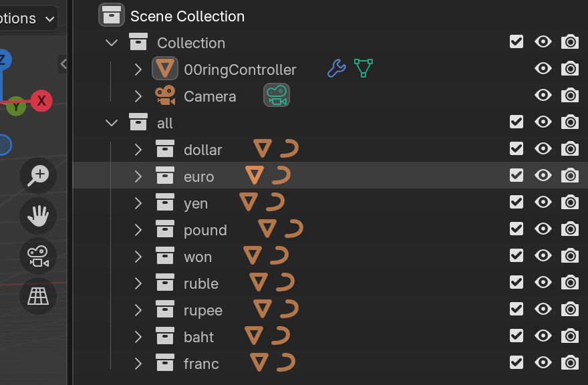
Task: Toggle render camera icon for Collection
Action: 569,41
